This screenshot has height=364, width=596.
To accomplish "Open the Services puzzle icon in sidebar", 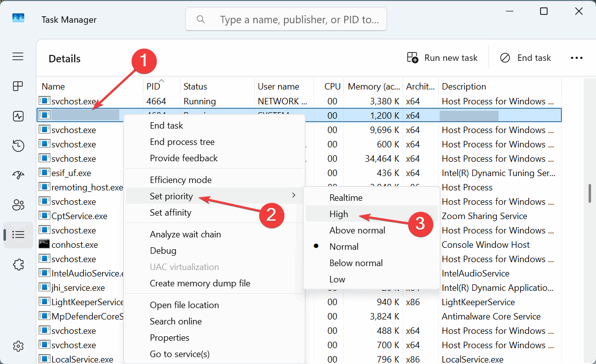I will tap(18, 265).
